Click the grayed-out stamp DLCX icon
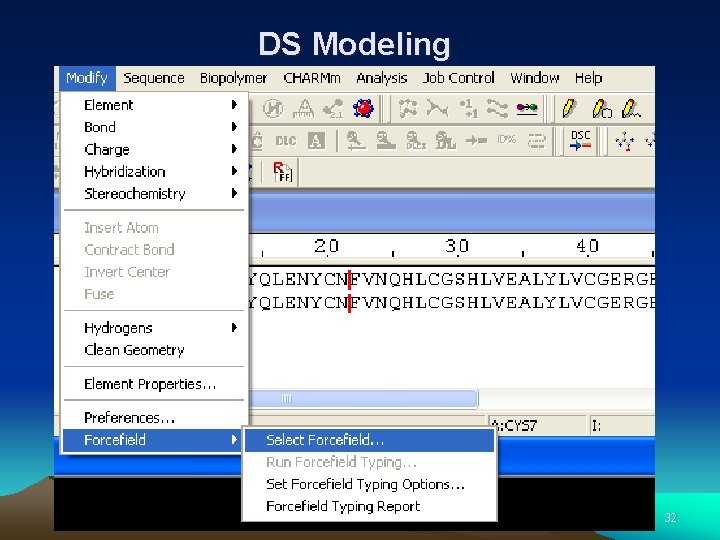This screenshot has width=720, height=540. tap(416, 141)
